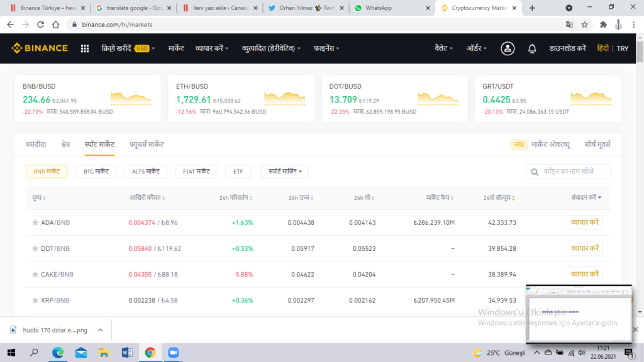The width and height of the screenshot is (644, 362).
Task: Expand the व्यापार करें trade menu
Action: [x=212, y=48]
